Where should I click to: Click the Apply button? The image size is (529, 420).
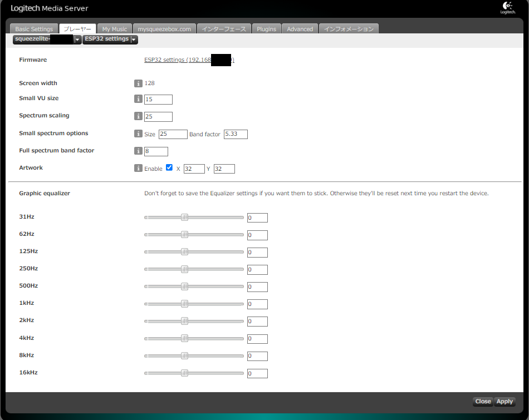pos(504,402)
